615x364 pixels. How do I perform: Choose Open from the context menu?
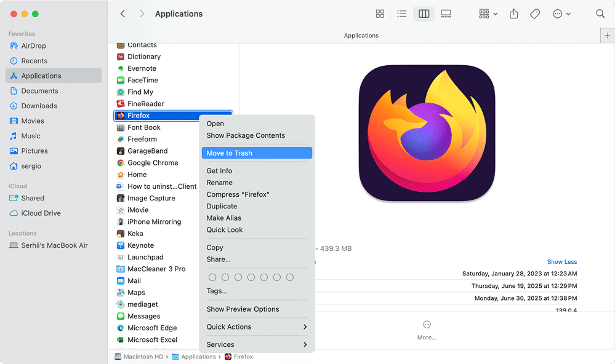257,124
